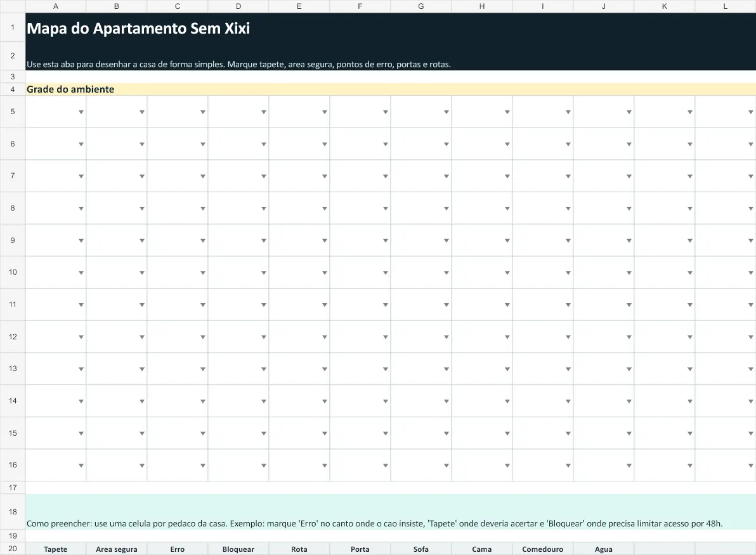Select the 'Bloquear' legend cell
The height and width of the screenshot is (555, 756).
[x=238, y=549]
